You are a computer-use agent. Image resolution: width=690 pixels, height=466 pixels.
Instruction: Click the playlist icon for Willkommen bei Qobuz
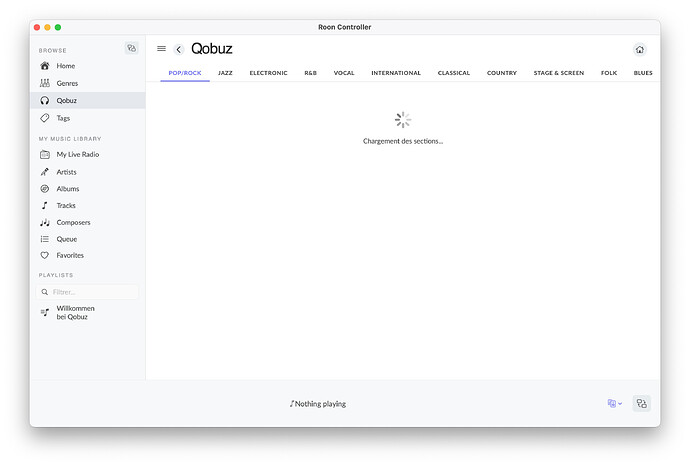[45, 312]
